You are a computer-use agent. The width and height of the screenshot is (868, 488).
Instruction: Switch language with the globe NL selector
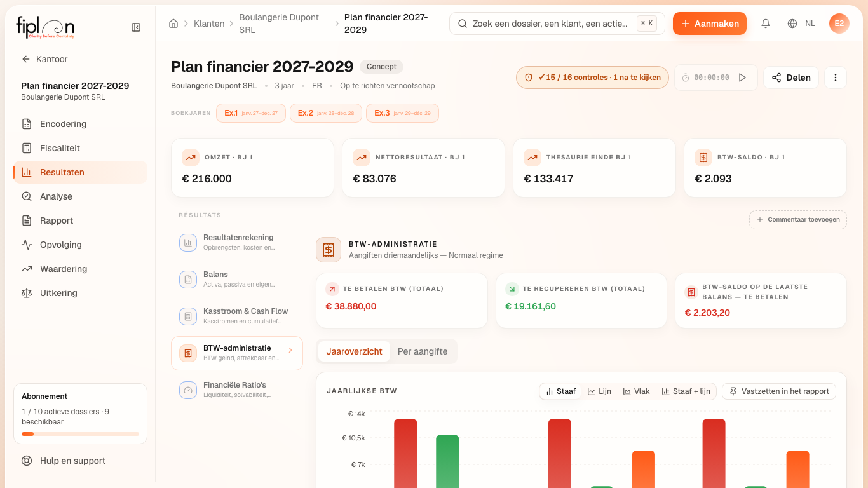click(x=801, y=24)
